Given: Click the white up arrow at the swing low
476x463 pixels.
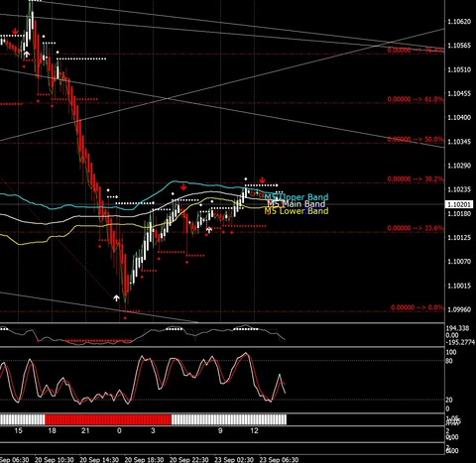Looking at the screenshot, I should pyautogui.click(x=116, y=298).
